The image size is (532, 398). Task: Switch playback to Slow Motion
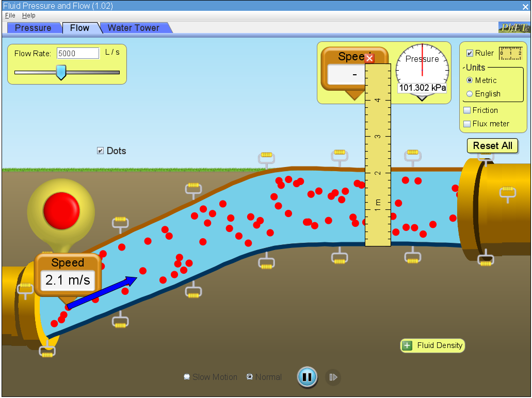click(x=186, y=377)
